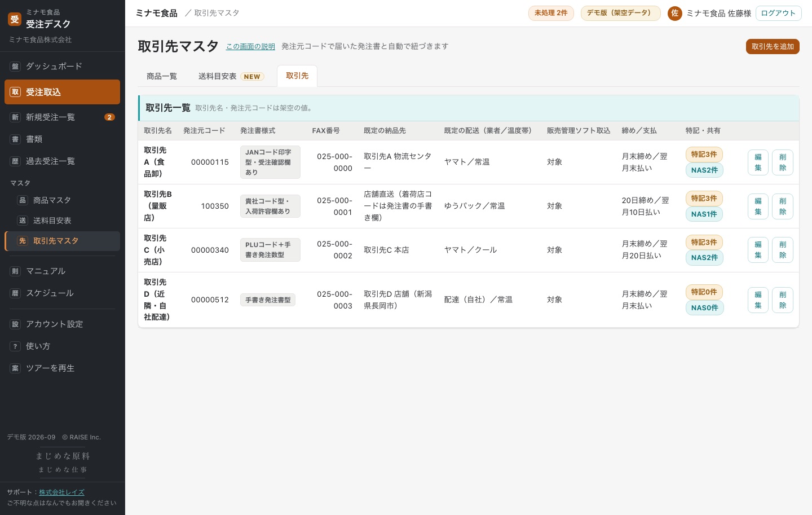Screen dimensions: 812x515
Task: Open the この画面の説明 link
Action: pyautogui.click(x=250, y=47)
